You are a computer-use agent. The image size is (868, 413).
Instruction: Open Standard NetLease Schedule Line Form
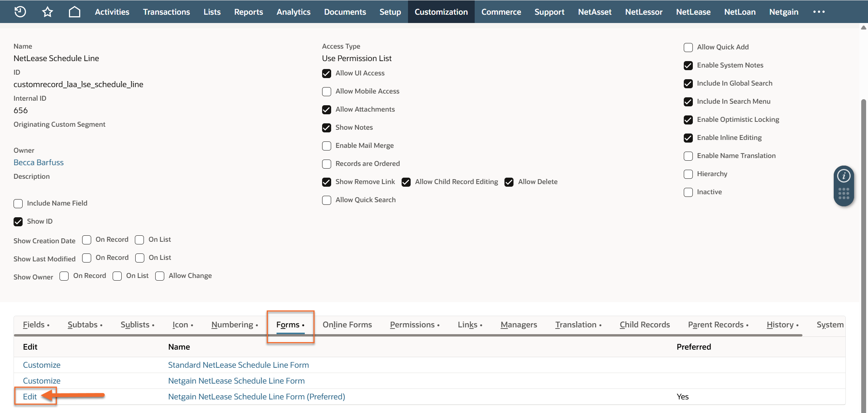point(238,365)
